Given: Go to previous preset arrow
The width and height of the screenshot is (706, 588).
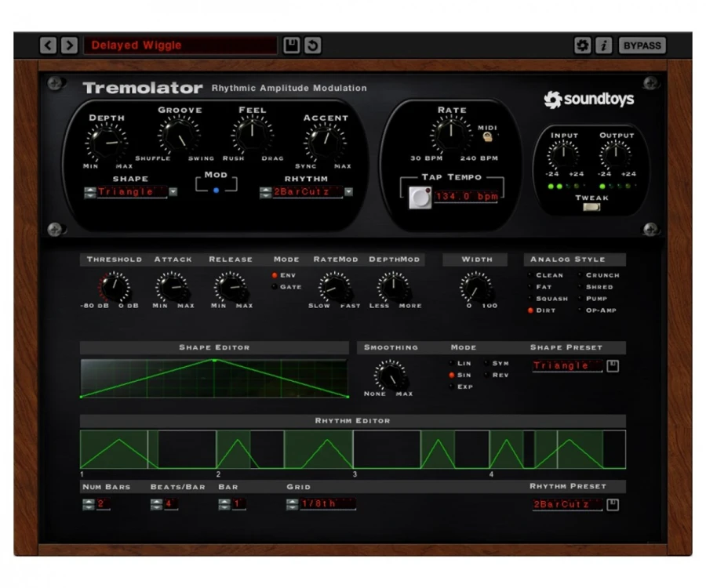Looking at the screenshot, I should pos(48,45).
